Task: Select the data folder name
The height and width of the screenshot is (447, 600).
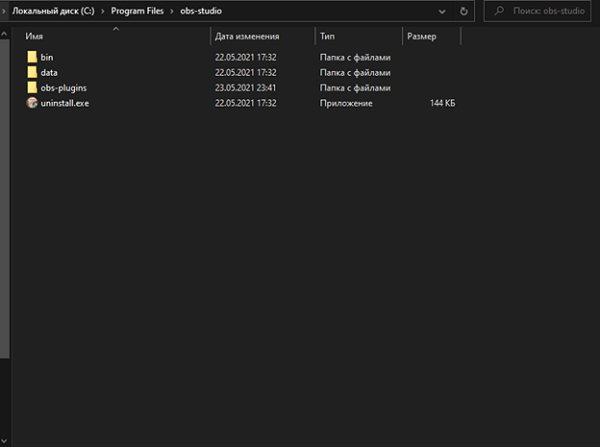Action: pyautogui.click(x=49, y=72)
